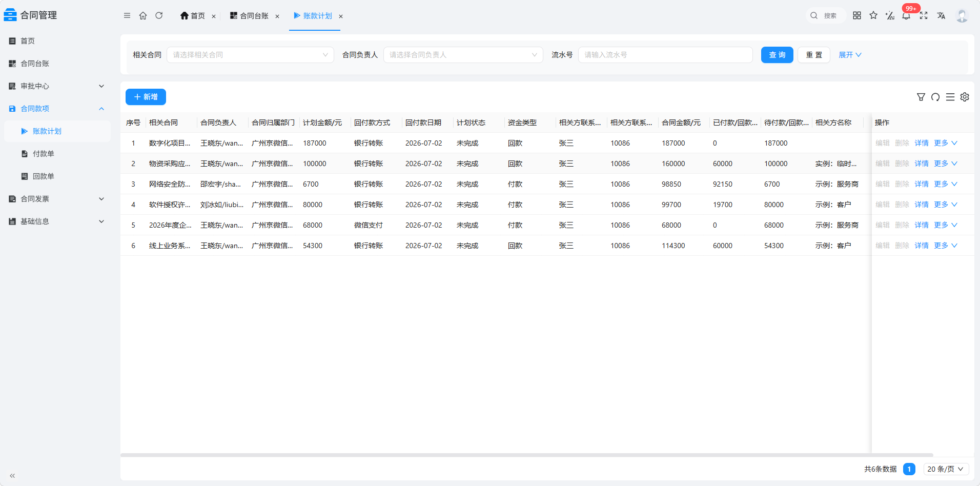
Task: Click the table filter funnel icon
Action: click(x=921, y=97)
